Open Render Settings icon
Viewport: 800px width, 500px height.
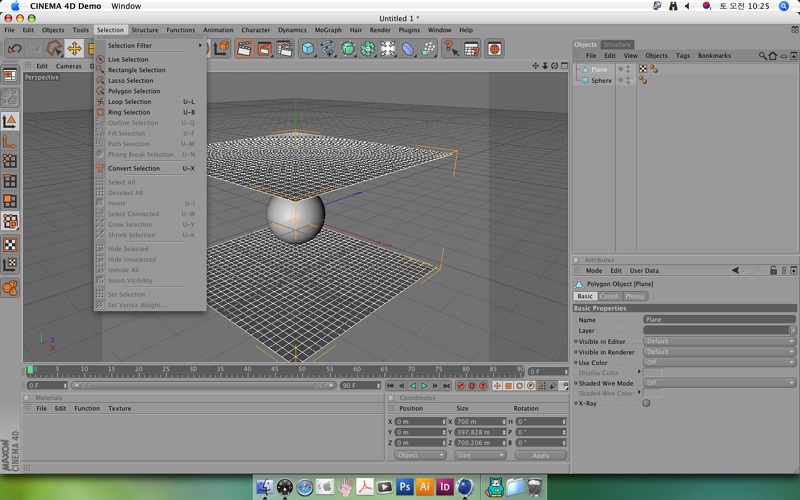point(284,49)
